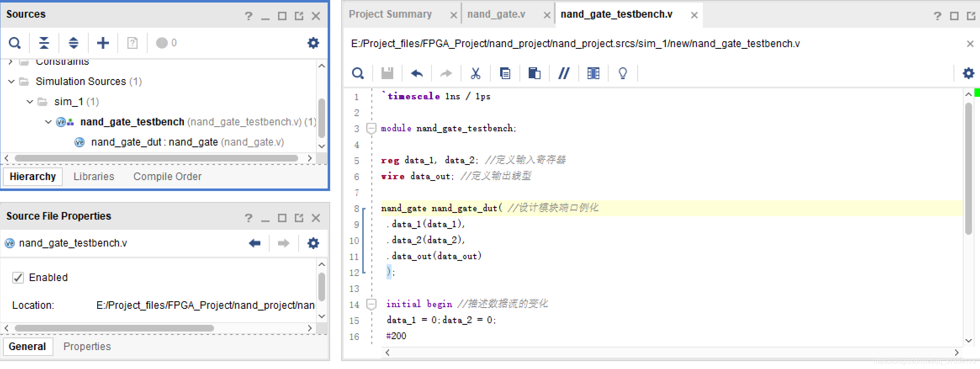Click editor horizontal scroll right arrow
This screenshot has width=980, height=369.
pos(956,353)
